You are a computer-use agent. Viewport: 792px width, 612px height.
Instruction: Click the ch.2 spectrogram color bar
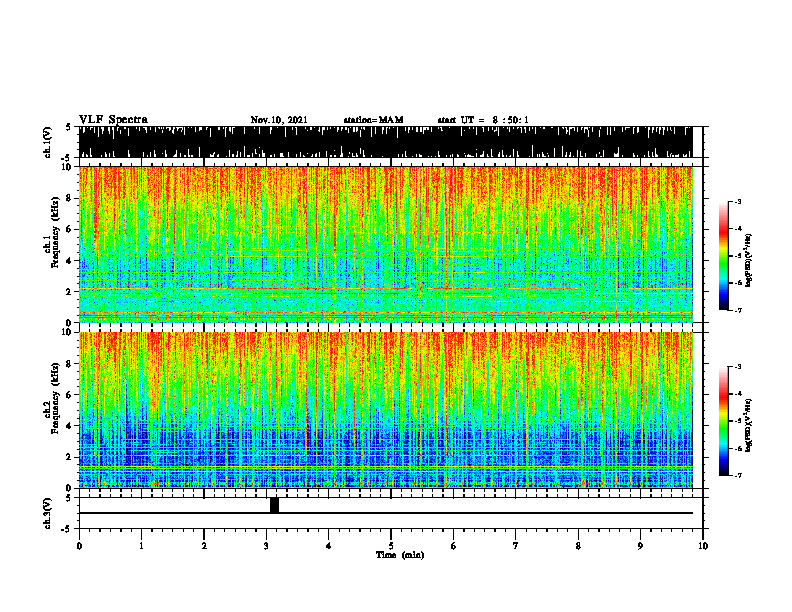(x=723, y=421)
